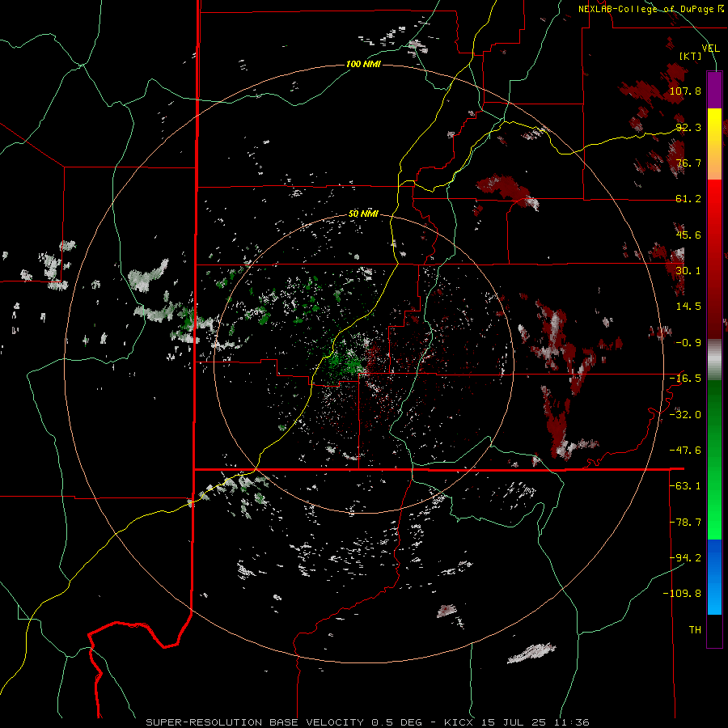Screen dimensions: 728x728
Task: Select the 30.1 scale value
Action: 688,271
